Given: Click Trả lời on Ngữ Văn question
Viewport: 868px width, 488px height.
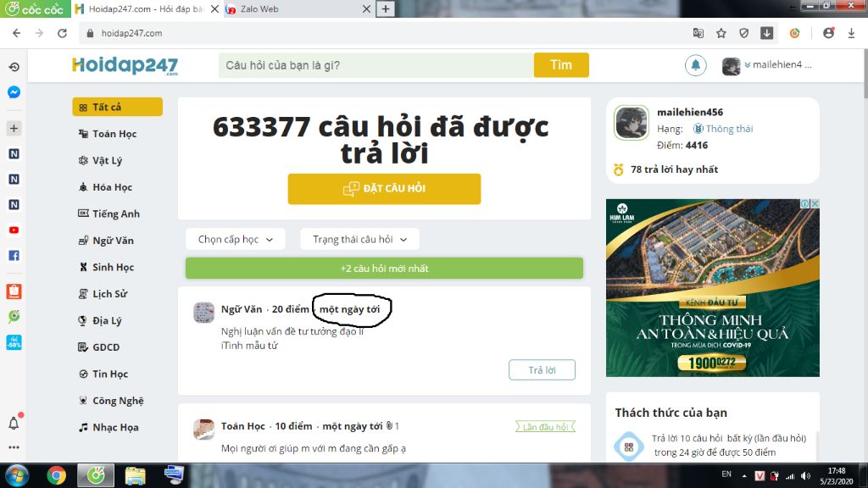Looking at the screenshot, I should (542, 369).
